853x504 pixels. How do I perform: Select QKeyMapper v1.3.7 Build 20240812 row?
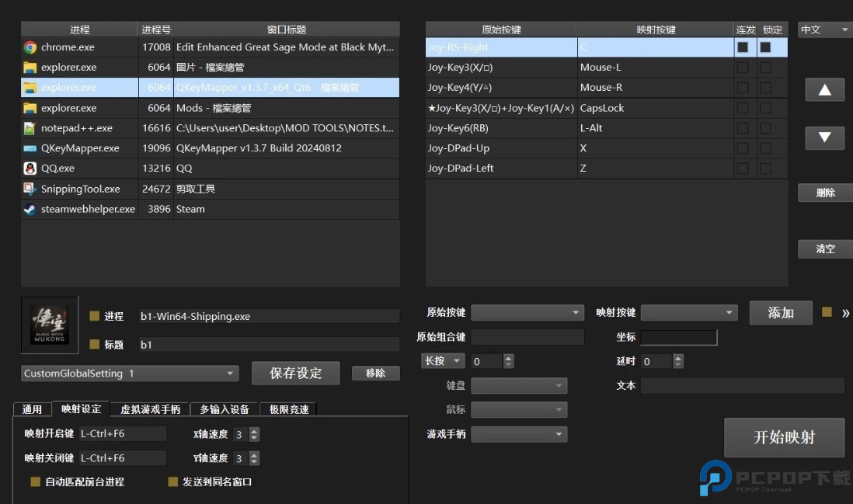(x=210, y=148)
